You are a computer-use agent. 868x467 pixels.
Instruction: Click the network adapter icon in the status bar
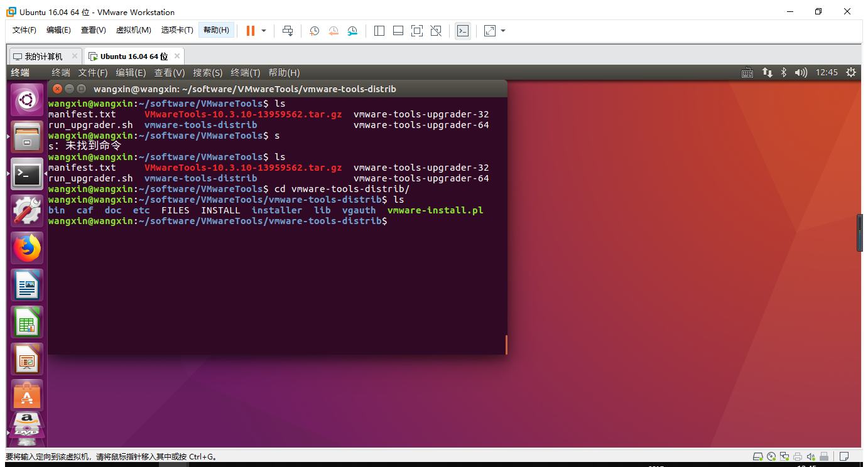pyautogui.click(x=785, y=456)
